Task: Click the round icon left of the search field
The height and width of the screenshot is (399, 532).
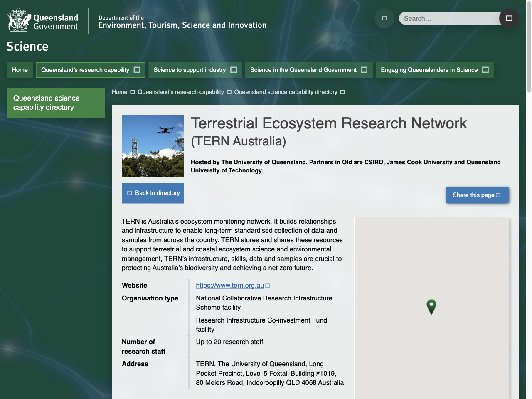Action: tap(384, 18)
